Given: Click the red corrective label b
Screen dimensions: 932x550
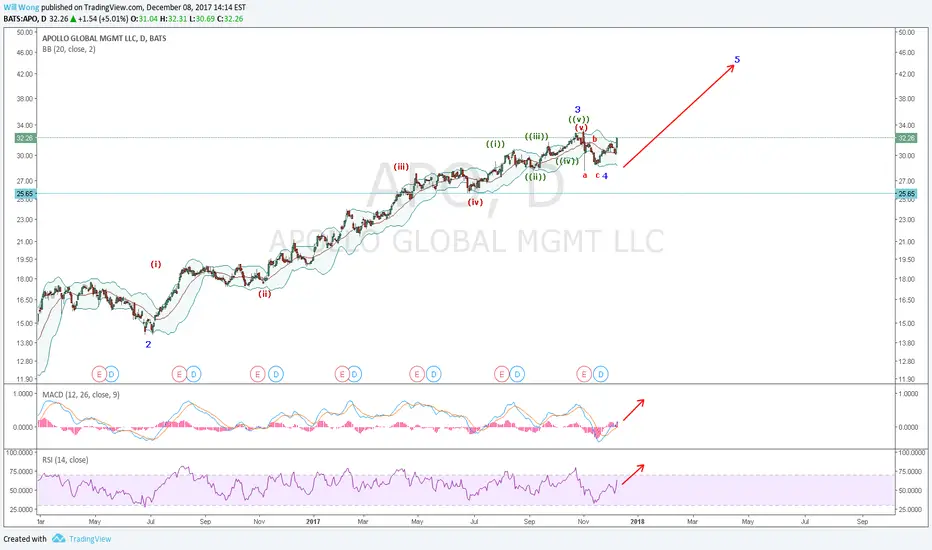Looking at the screenshot, I should tap(594, 139).
